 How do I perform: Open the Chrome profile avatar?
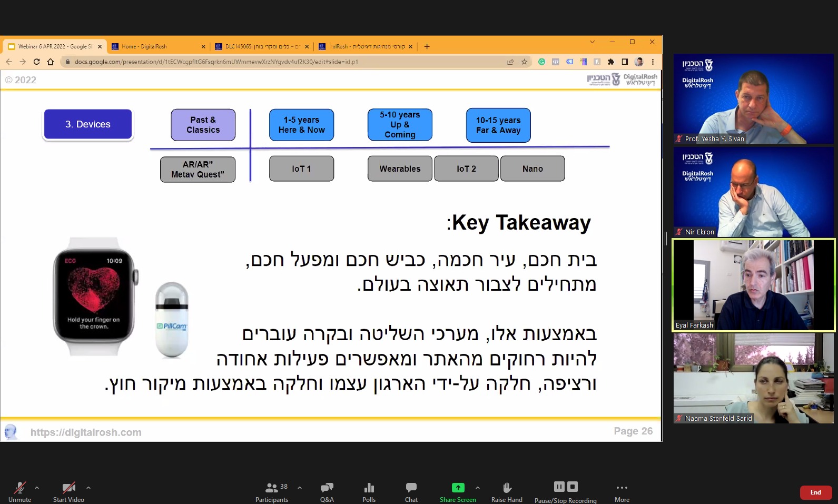[639, 62]
